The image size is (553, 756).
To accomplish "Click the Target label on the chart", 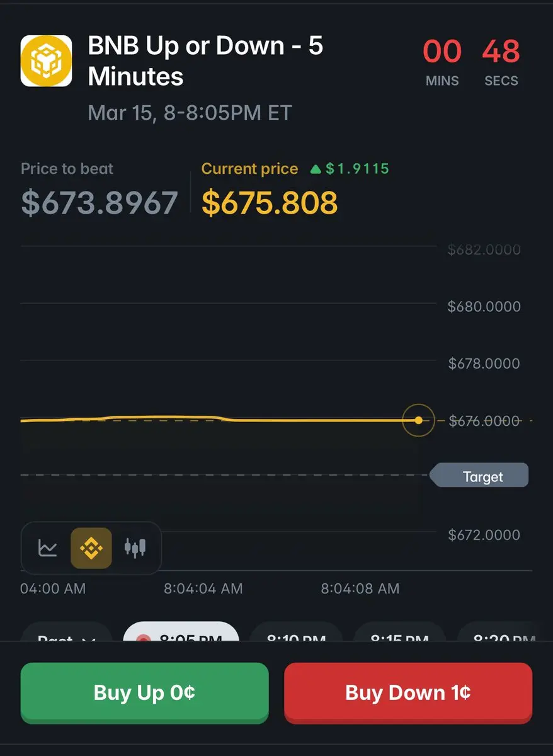I will pyautogui.click(x=482, y=477).
